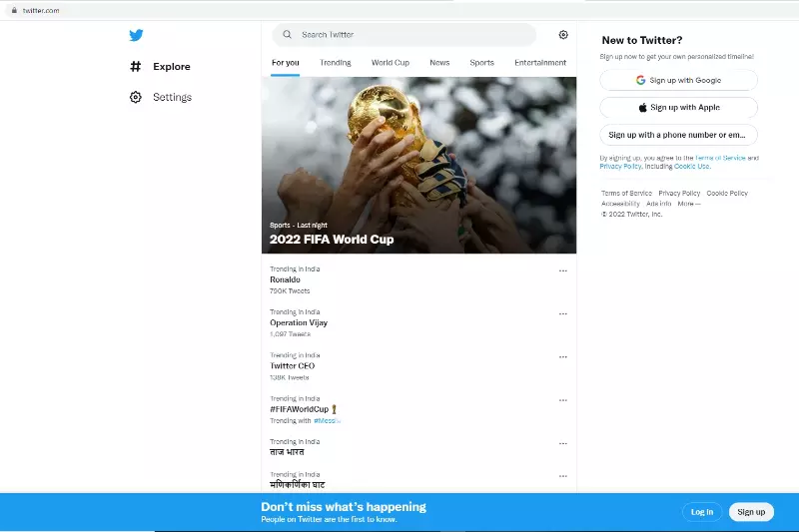Open footer Cookie Policy link

pyautogui.click(x=727, y=194)
